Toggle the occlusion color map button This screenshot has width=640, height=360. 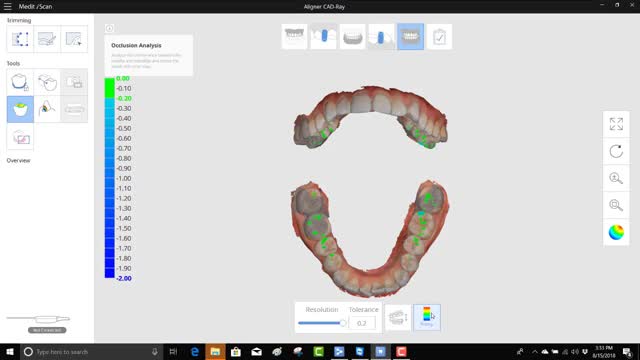click(x=427, y=317)
